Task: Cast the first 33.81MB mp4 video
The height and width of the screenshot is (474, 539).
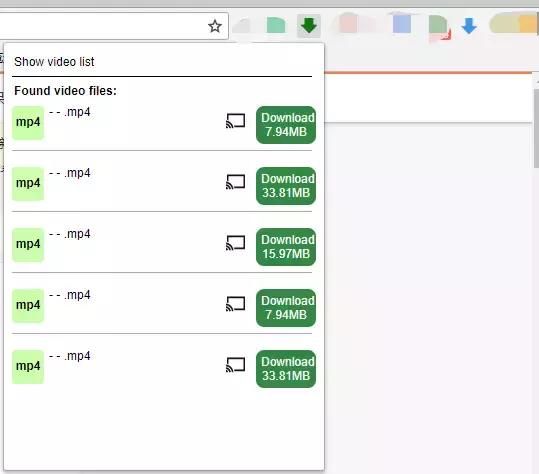Action: 235,182
